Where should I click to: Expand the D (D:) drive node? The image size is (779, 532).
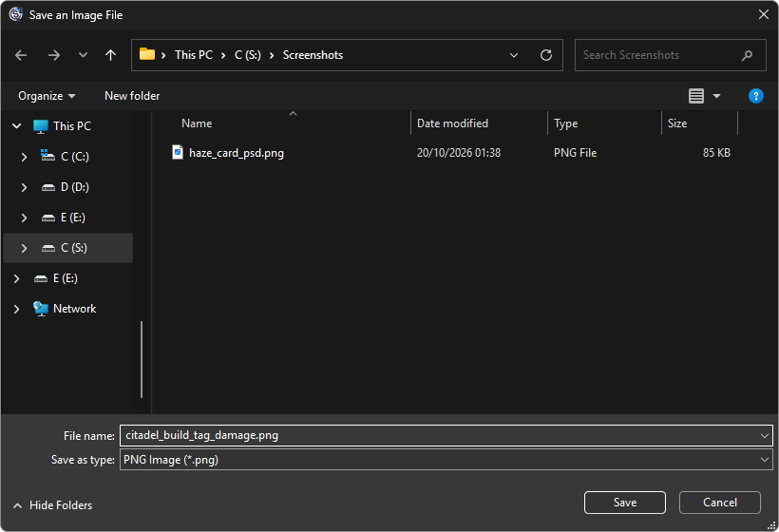click(x=24, y=187)
